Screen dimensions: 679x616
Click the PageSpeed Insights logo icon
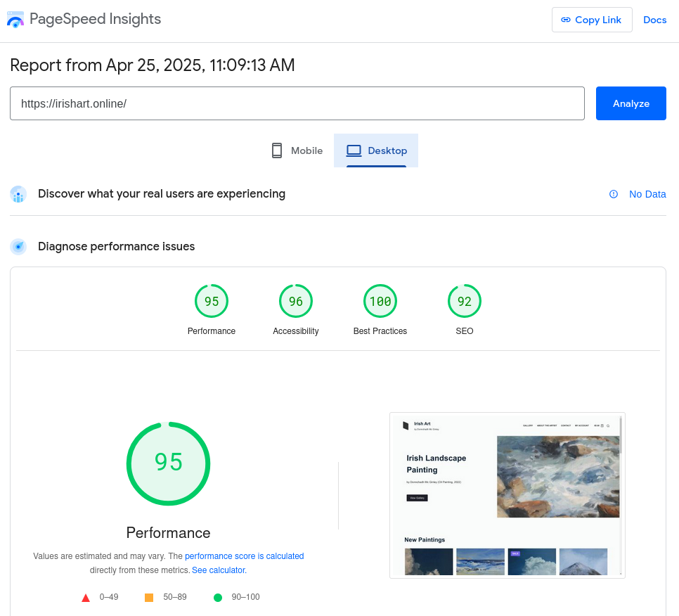click(15, 20)
